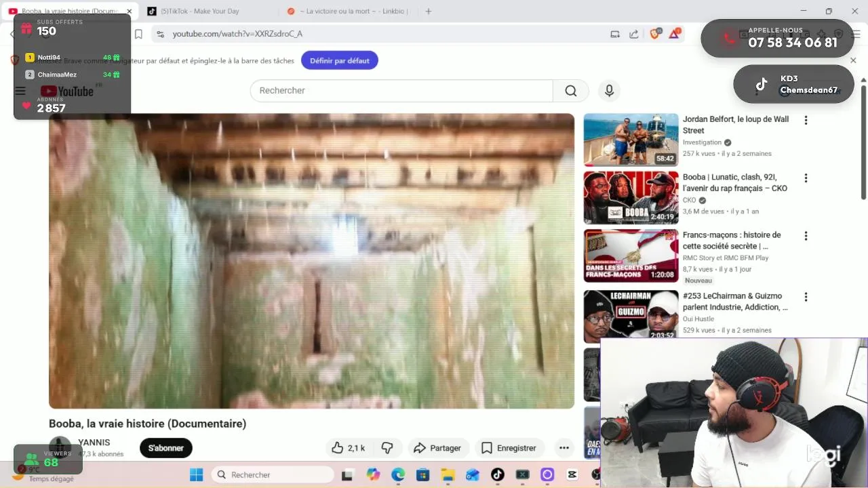Open options for Booba Lunatic CKO video
Viewport: 868px width, 488px height.
806,178
